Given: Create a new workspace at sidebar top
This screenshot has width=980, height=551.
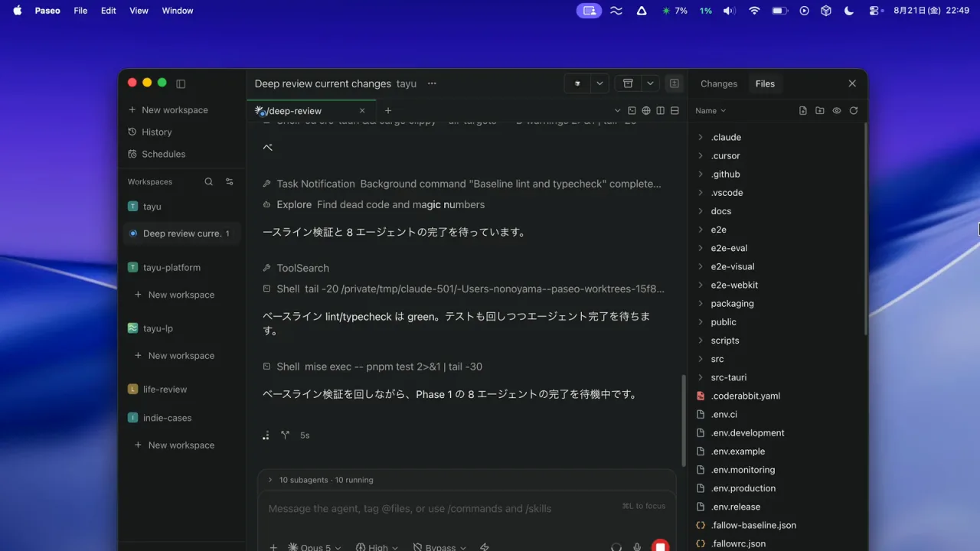Looking at the screenshot, I should click(168, 110).
